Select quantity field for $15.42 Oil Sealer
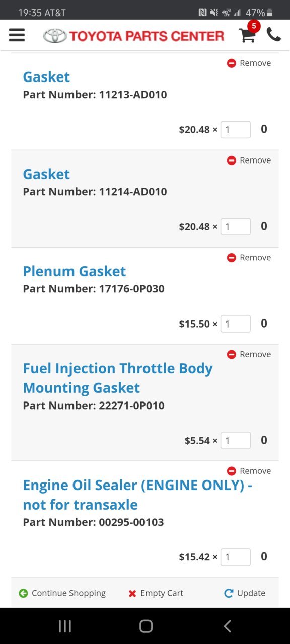Image resolution: width=290 pixels, height=644 pixels. coord(236,557)
